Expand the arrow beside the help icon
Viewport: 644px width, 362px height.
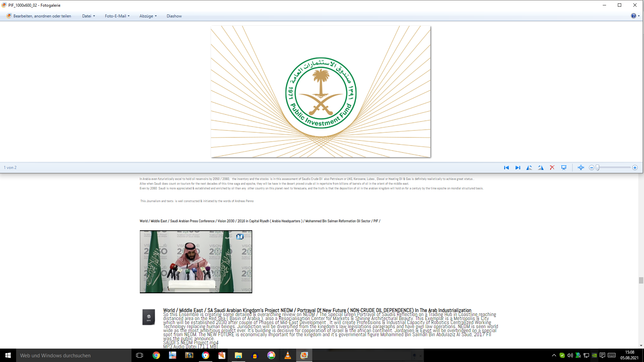(x=639, y=16)
